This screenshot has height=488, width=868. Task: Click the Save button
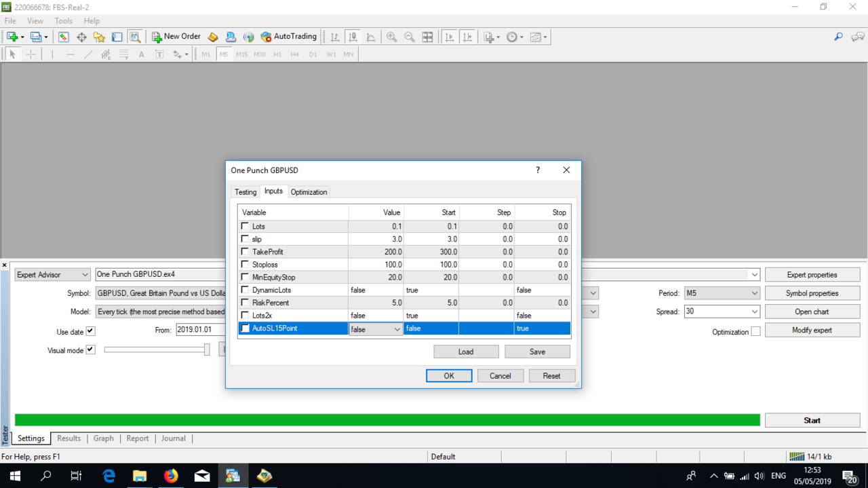coord(537,352)
